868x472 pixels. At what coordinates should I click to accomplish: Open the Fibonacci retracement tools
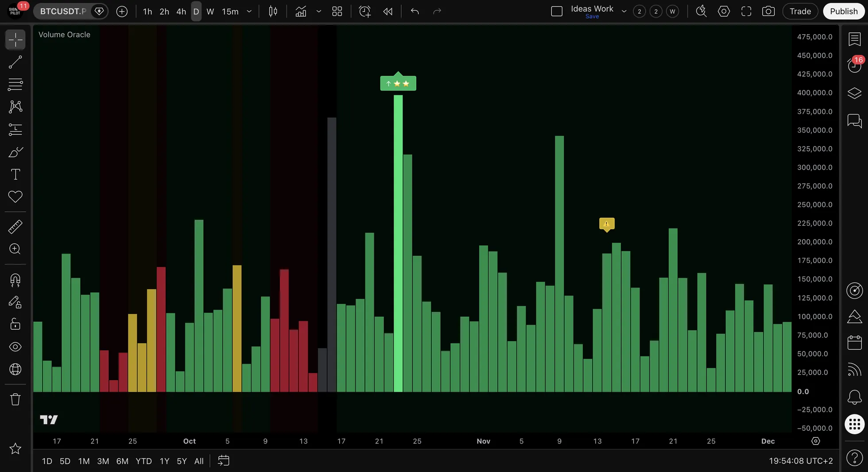15,84
